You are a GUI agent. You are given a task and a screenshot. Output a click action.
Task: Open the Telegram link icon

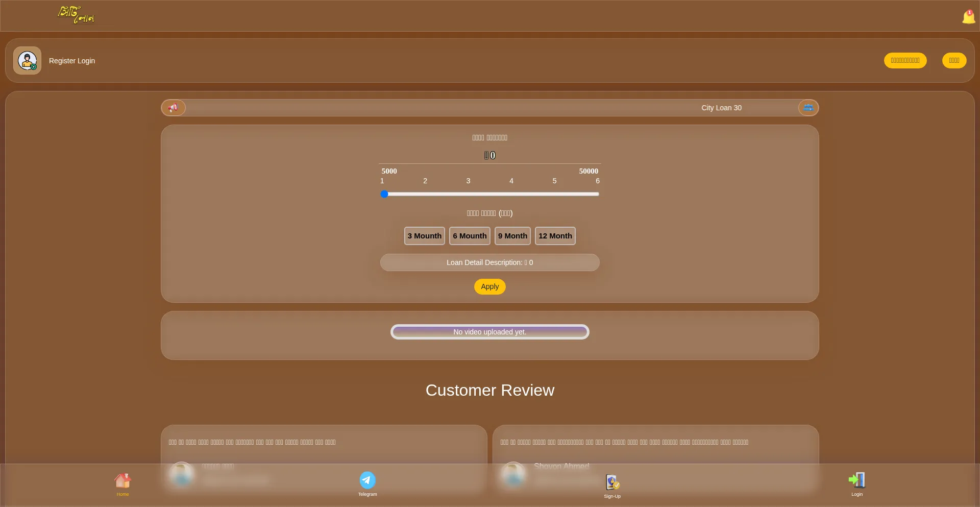point(367,484)
